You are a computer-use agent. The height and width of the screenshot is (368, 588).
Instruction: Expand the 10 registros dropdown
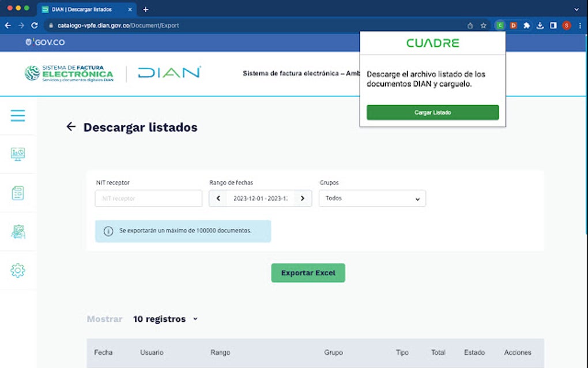point(165,318)
